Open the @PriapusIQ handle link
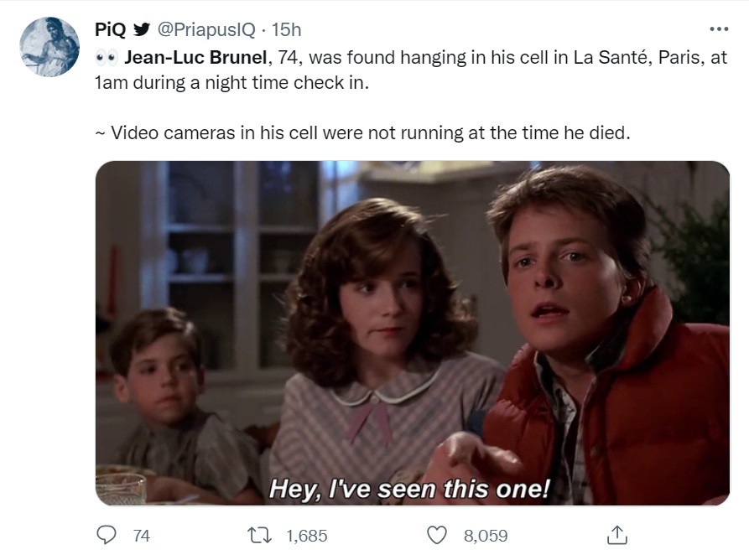The image size is (749, 560). 205,29
